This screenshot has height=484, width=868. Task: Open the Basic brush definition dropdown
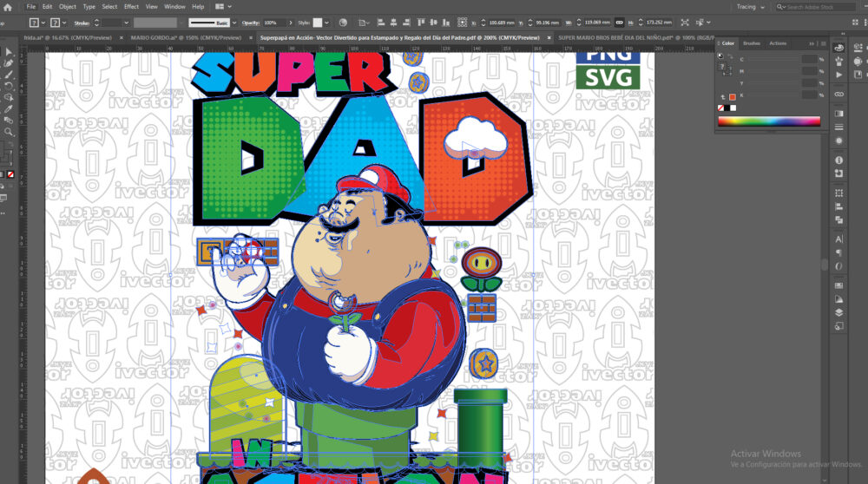coord(234,23)
